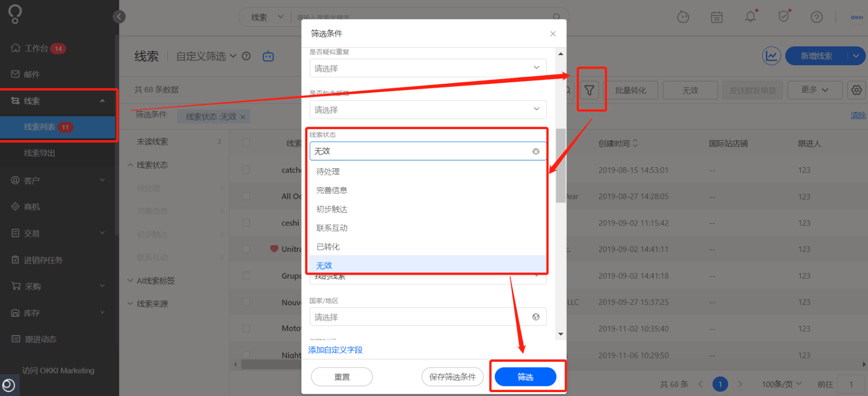Click the globe icon in 国家/地区 field

(x=536, y=317)
